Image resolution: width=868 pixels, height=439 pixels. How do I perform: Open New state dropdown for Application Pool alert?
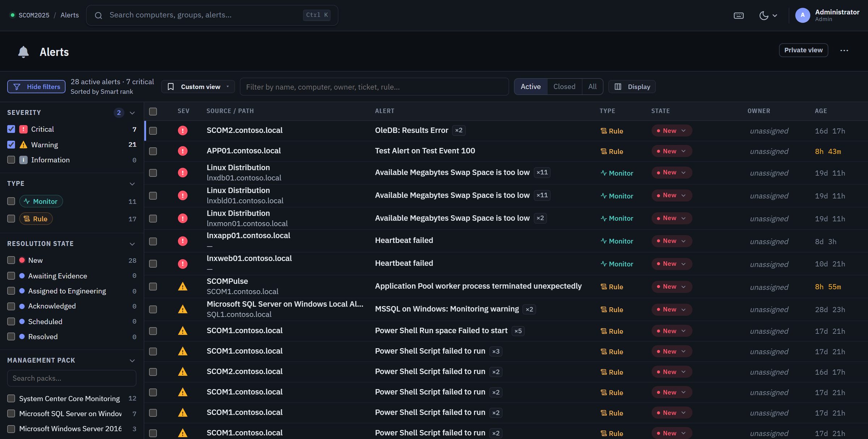[x=672, y=287]
